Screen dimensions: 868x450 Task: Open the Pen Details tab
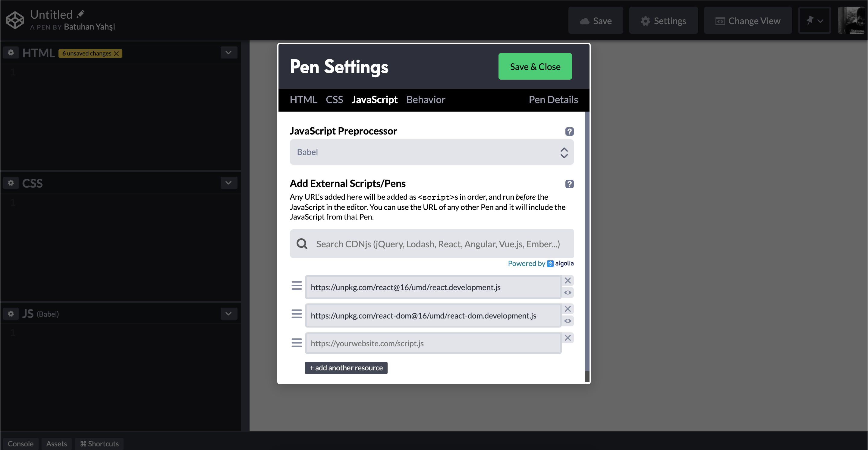pyautogui.click(x=553, y=100)
